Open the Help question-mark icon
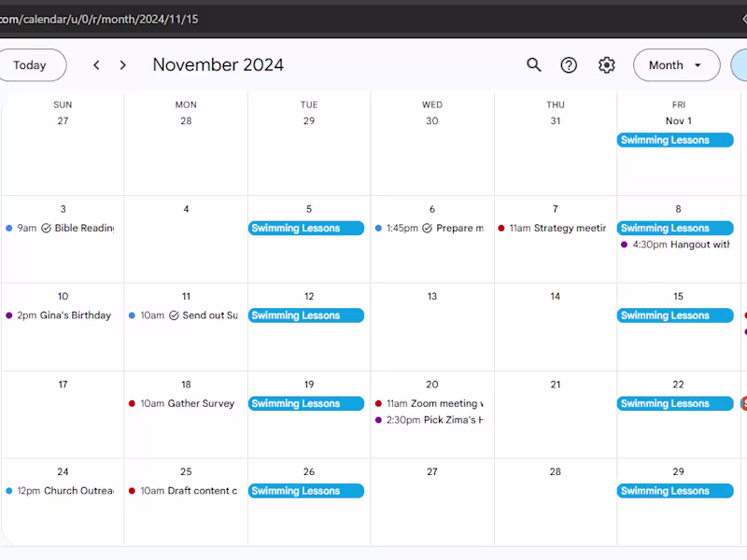 click(x=569, y=65)
